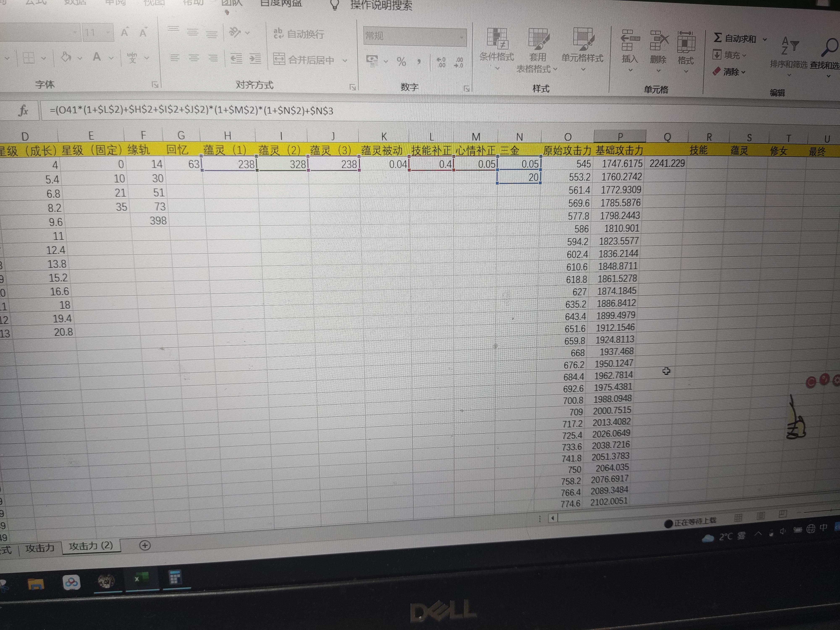Click the middle align icon
The width and height of the screenshot is (840, 630).
click(193, 32)
